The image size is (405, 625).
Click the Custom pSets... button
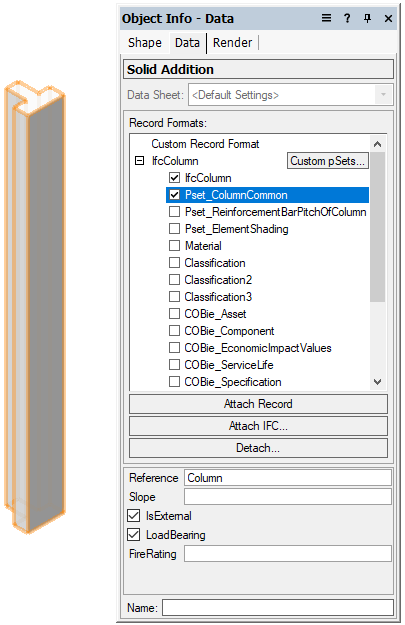[x=327, y=161]
